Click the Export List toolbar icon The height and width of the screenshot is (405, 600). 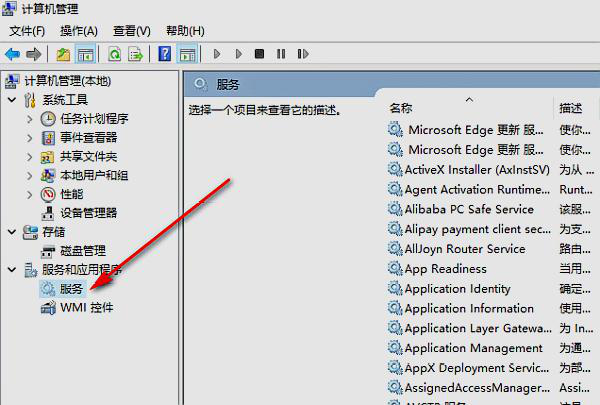tap(135, 54)
